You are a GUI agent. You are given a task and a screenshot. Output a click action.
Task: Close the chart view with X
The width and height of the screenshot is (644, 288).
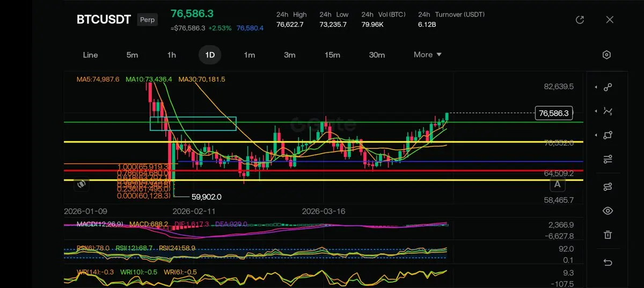(610, 20)
